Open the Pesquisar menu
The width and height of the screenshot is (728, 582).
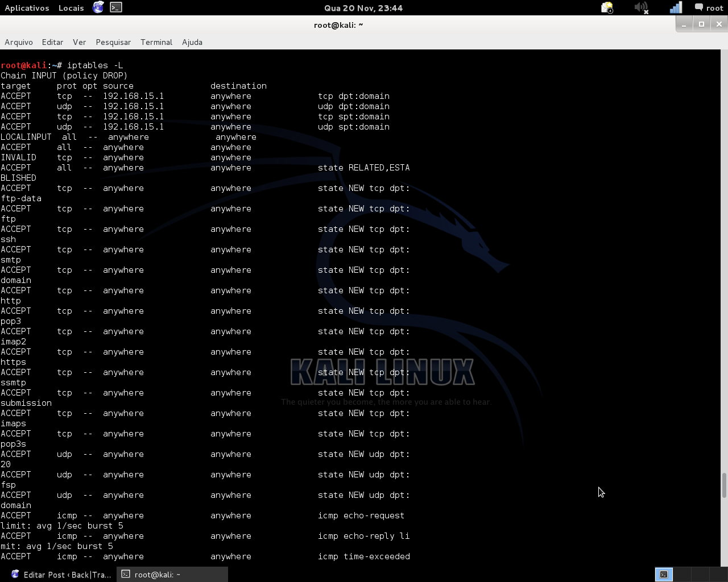pos(113,42)
